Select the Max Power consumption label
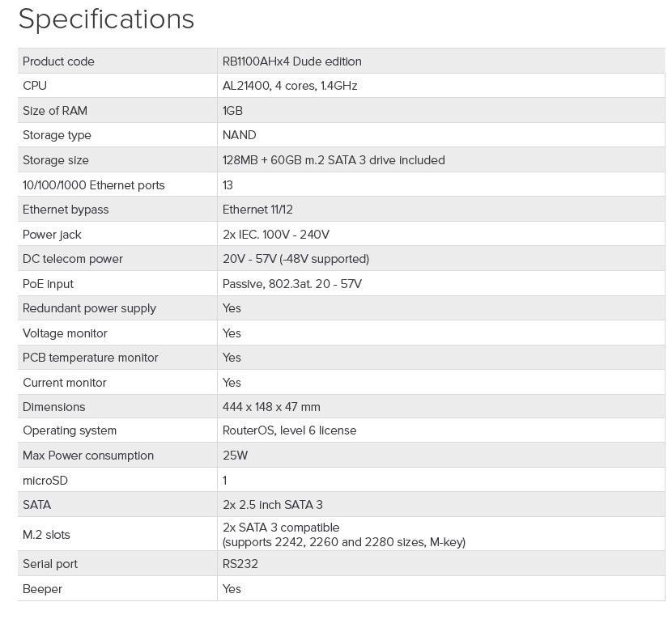This screenshot has width=672, height=619. 88,456
